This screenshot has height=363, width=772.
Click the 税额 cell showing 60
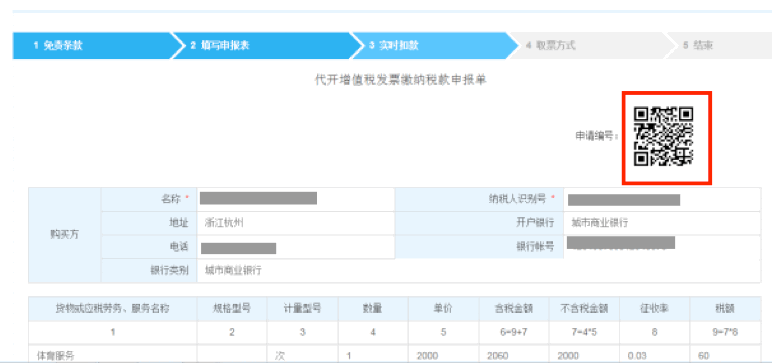pos(725,355)
